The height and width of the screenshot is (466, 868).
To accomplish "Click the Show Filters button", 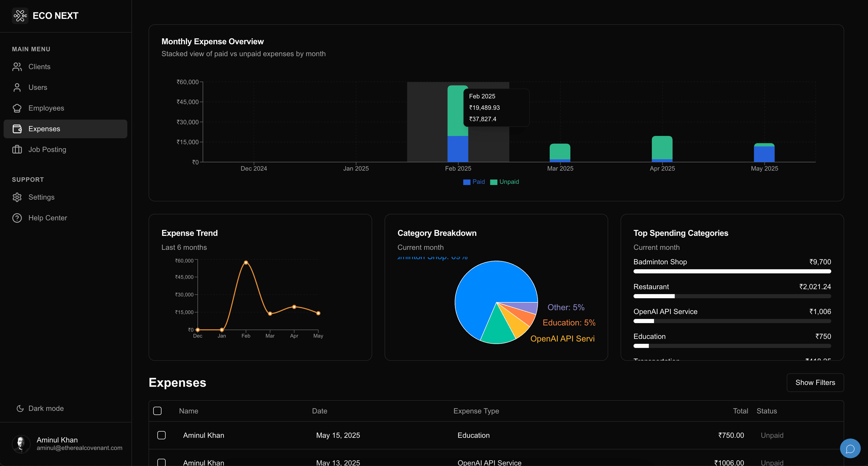I will pos(815,382).
